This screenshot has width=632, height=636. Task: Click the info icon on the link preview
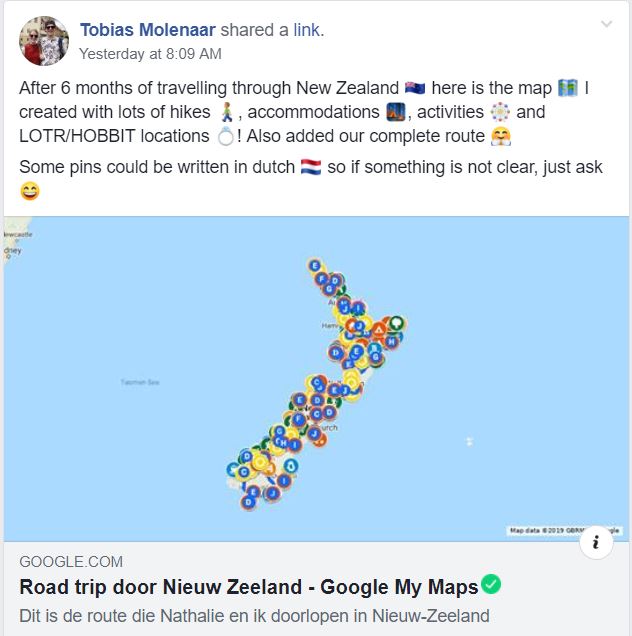tap(596, 542)
